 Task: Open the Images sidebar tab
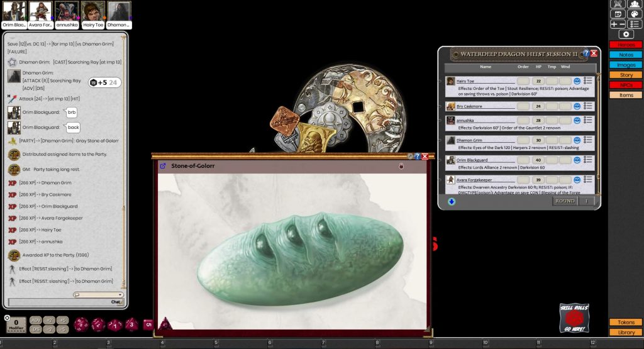pos(626,65)
